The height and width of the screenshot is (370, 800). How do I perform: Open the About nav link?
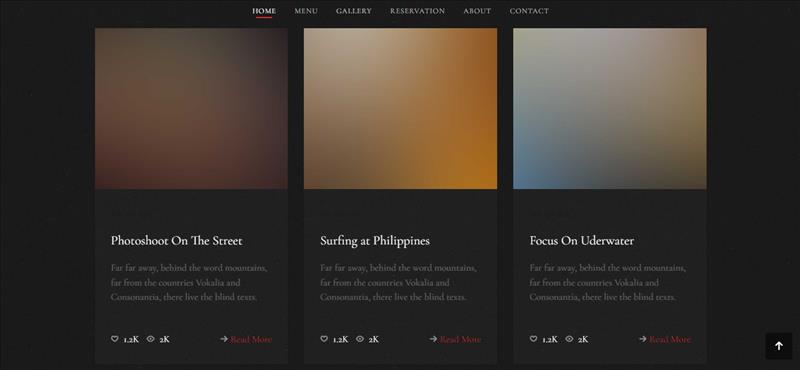pos(477,11)
